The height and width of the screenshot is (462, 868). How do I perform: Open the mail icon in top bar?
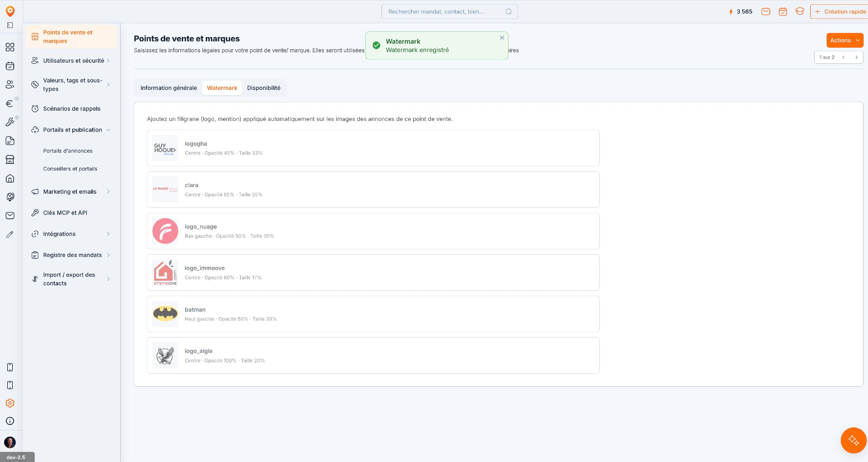point(766,12)
